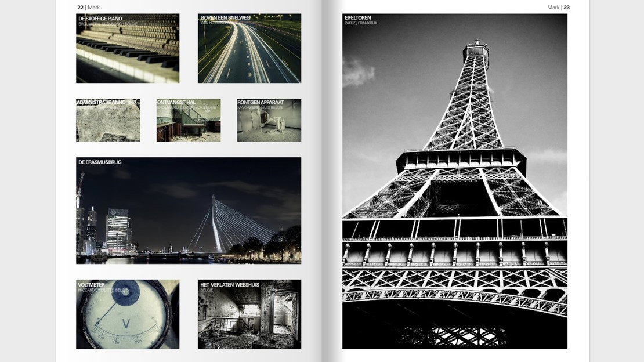
Task: Select the HET VERLATEN WEESHUIS caption title
Action: [x=230, y=285]
